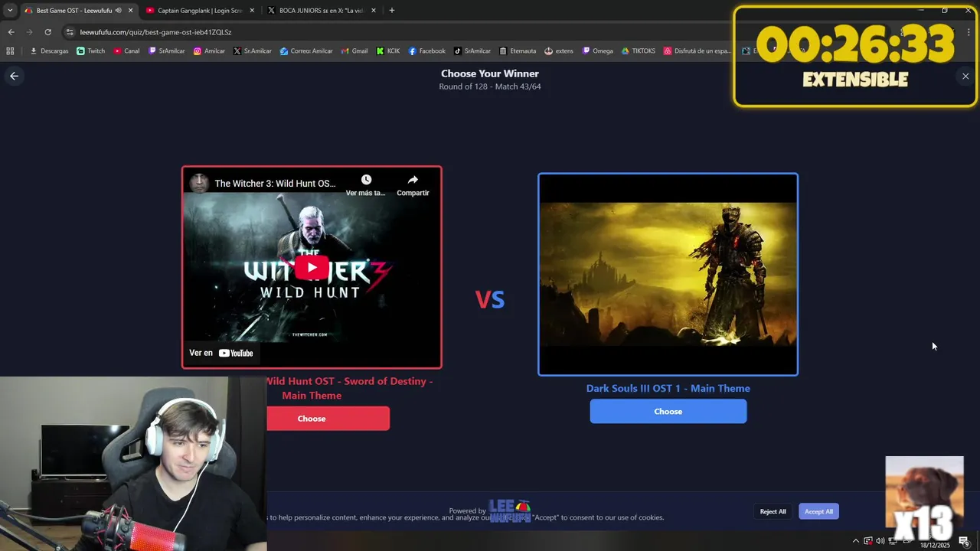Open the Eternauta bookmark
The width and height of the screenshot is (980, 551).
pyautogui.click(x=518, y=51)
